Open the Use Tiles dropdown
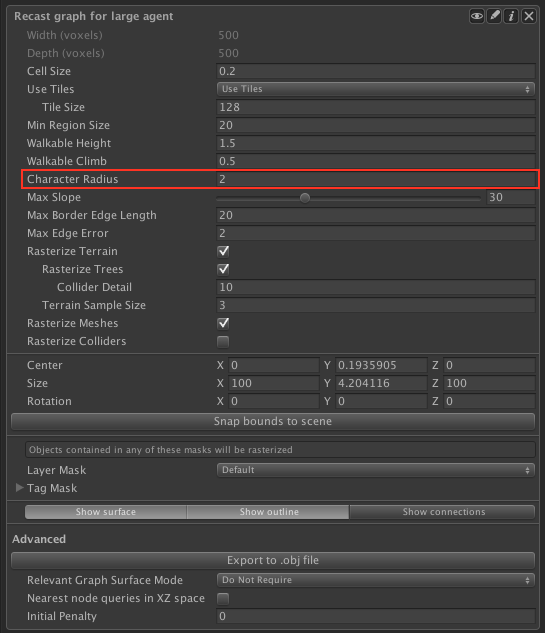The width and height of the screenshot is (545, 633). tap(376, 89)
